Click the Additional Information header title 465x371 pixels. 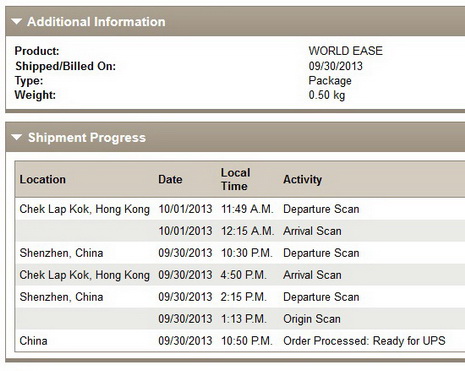click(x=96, y=22)
